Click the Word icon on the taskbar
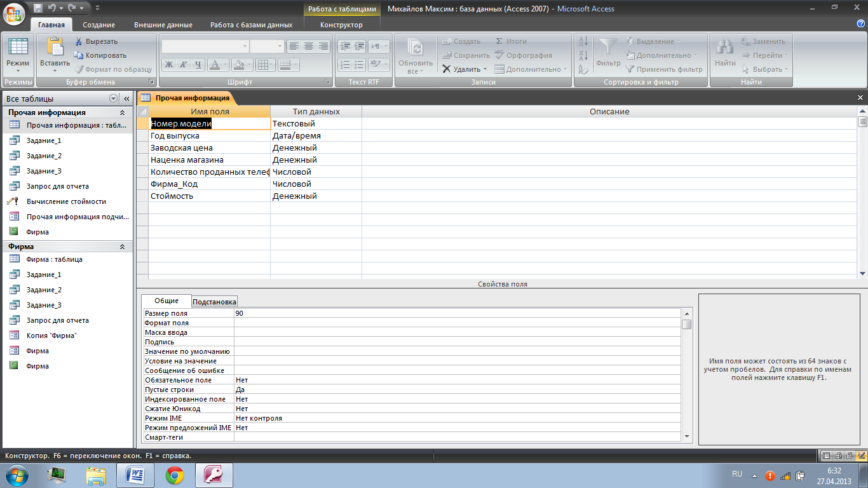 [136, 475]
